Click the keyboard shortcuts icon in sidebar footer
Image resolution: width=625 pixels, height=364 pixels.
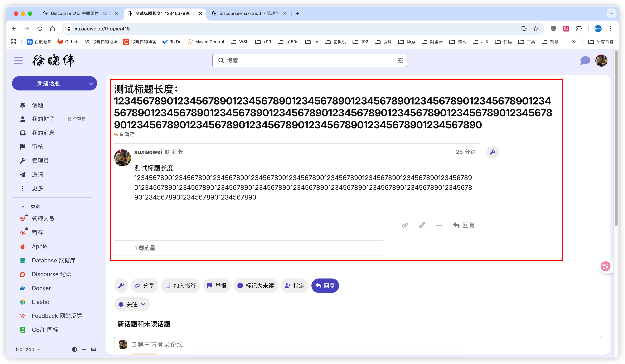(x=94, y=349)
